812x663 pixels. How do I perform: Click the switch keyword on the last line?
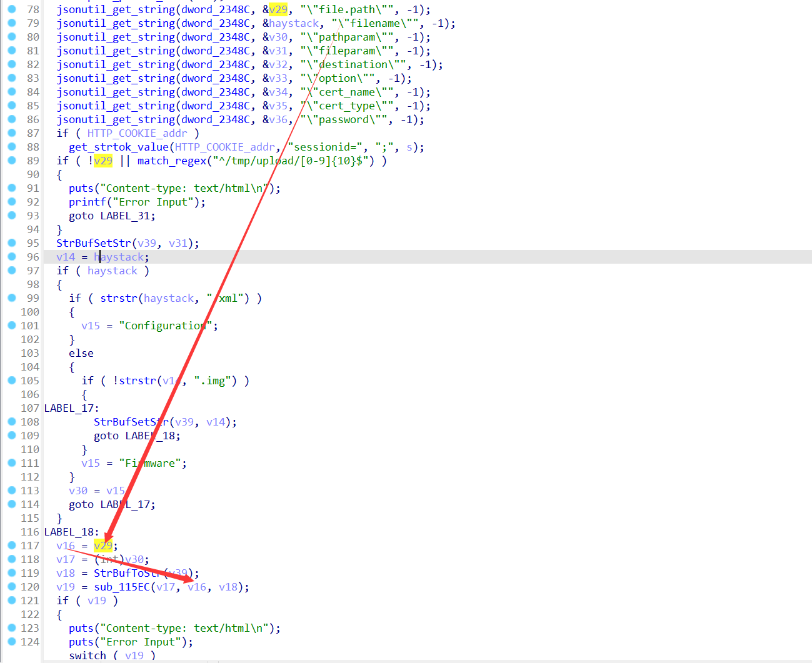[x=88, y=656]
